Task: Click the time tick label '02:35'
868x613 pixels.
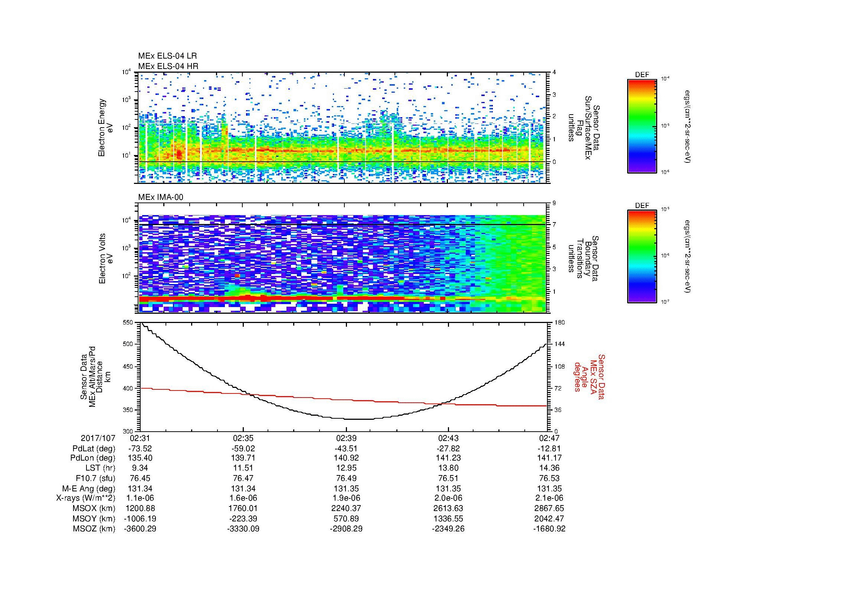Action: coord(243,438)
